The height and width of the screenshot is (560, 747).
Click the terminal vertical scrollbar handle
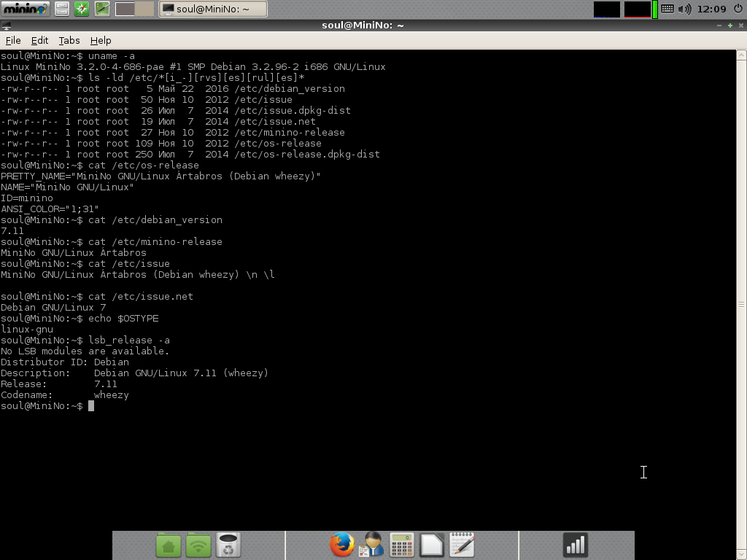[x=741, y=304]
